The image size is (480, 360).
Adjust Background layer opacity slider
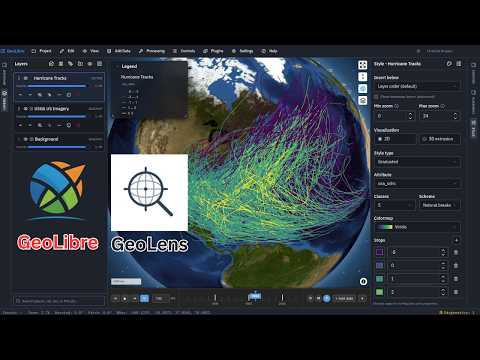[x=57, y=147]
